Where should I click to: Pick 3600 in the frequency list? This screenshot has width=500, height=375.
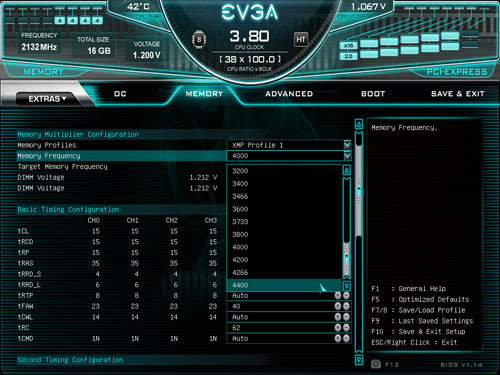[284, 209]
